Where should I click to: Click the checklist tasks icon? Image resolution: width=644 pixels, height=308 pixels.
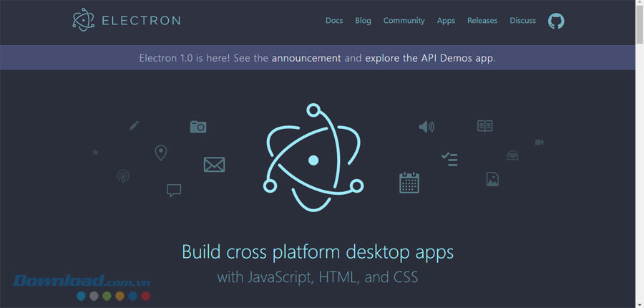[449, 159]
